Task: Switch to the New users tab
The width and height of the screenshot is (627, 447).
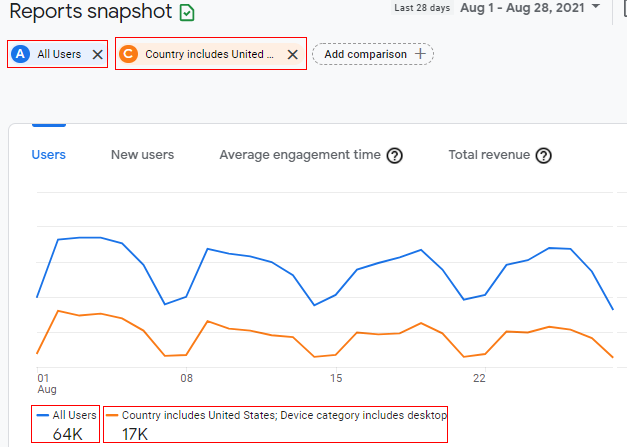Action: [142, 155]
